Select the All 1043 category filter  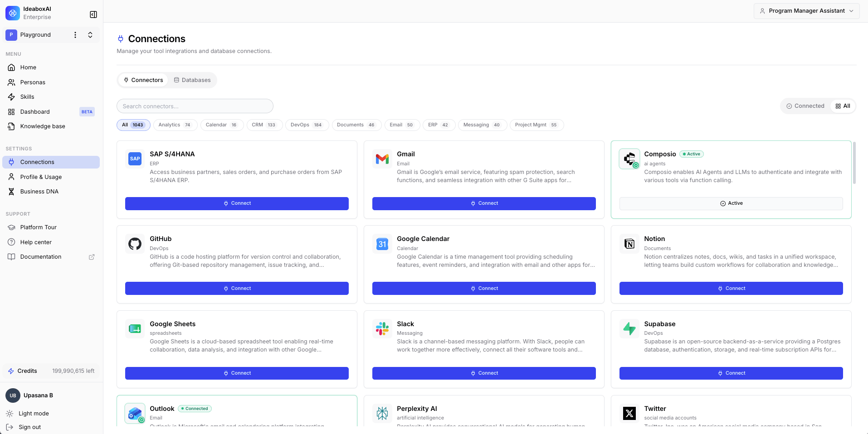click(x=133, y=125)
